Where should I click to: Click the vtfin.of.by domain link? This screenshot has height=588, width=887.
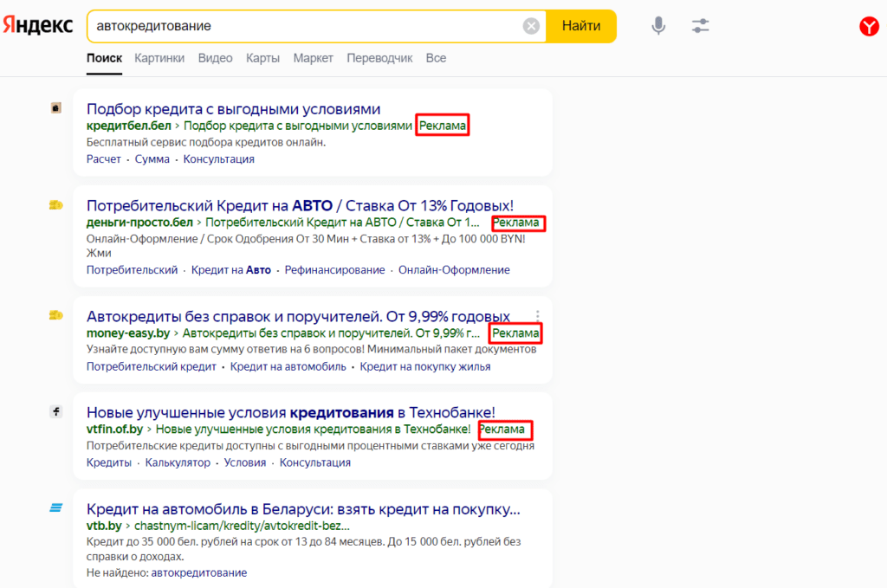(115, 430)
